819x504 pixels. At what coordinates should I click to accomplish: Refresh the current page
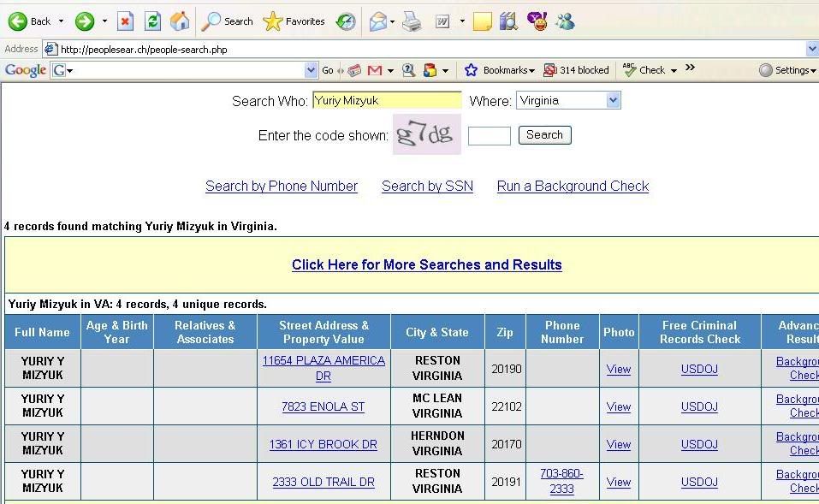152,21
